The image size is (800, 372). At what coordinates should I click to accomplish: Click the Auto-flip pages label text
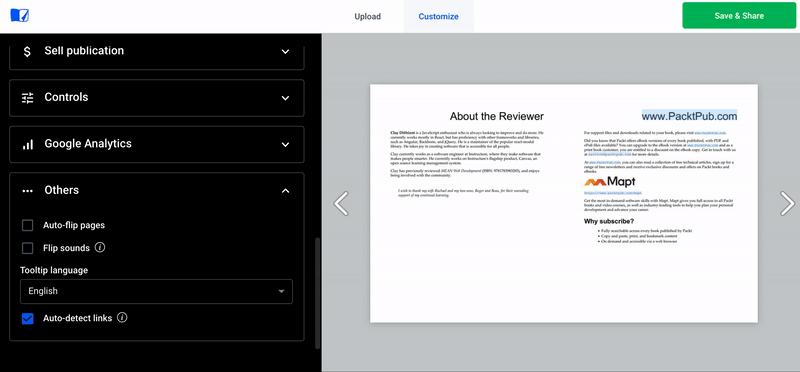click(x=74, y=225)
